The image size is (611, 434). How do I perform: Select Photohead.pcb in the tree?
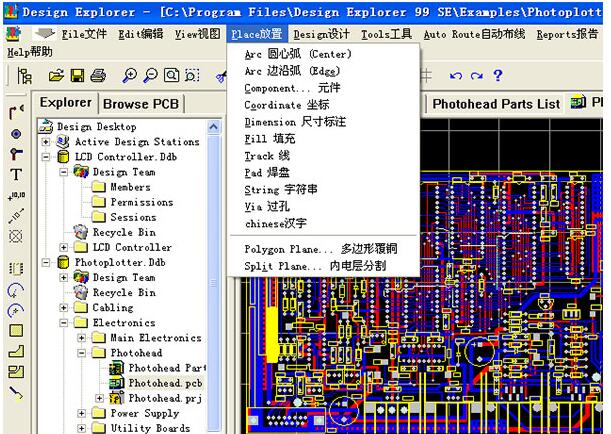pos(165,383)
